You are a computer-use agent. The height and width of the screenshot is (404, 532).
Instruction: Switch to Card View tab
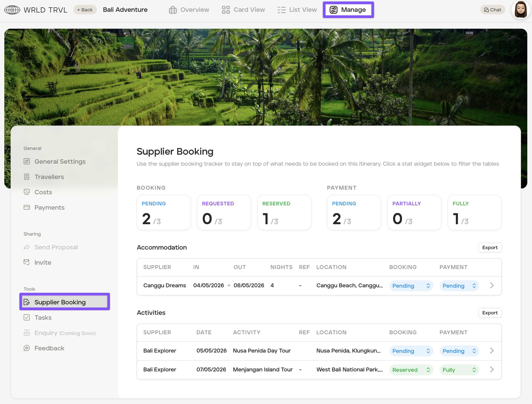click(x=243, y=10)
